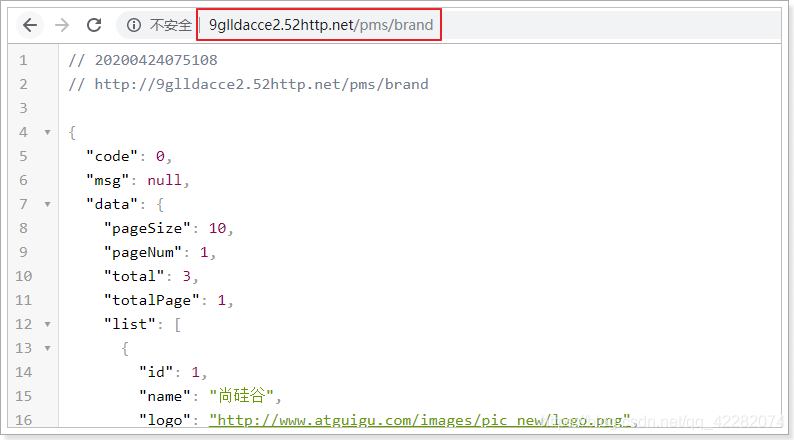Click the total value 3
This screenshot has width=794, height=440.
click(187, 276)
